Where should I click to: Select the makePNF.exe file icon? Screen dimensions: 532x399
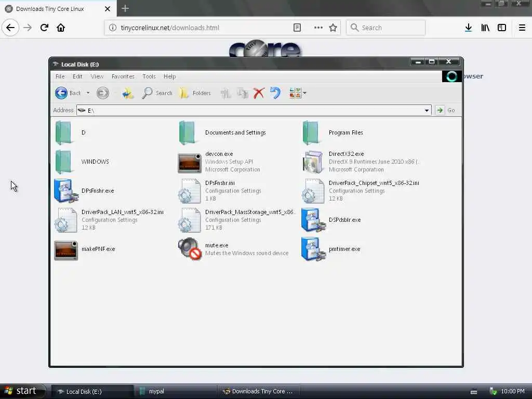[x=66, y=250]
